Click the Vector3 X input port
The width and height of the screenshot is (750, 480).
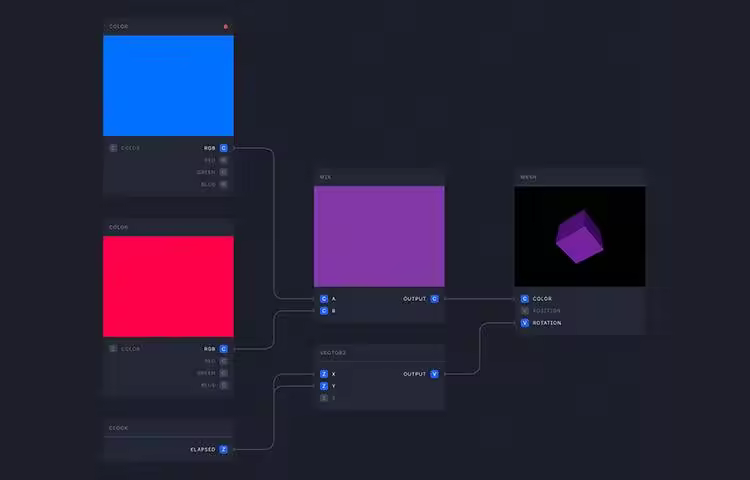(324, 374)
